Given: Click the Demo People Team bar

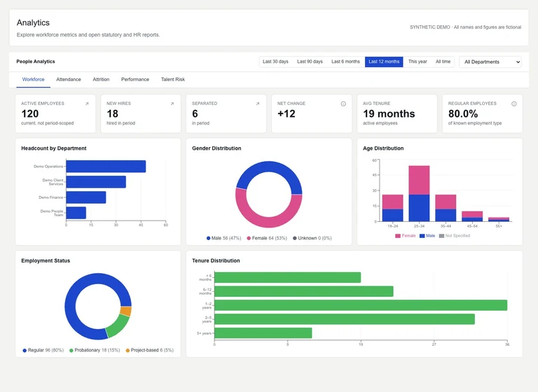Looking at the screenshot, I should (76, 213).
